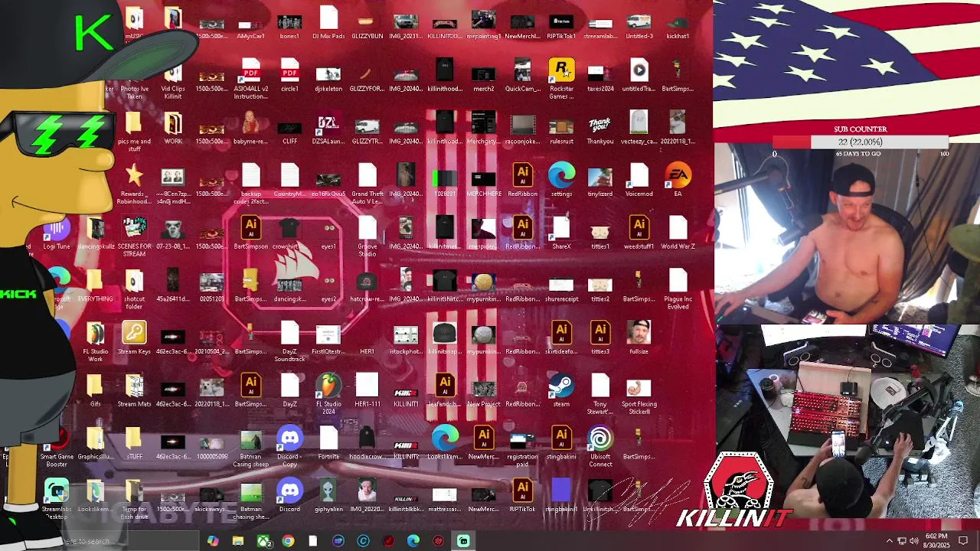
Task: Open the stingbakini Illustrator file
Action: [561, 439]
